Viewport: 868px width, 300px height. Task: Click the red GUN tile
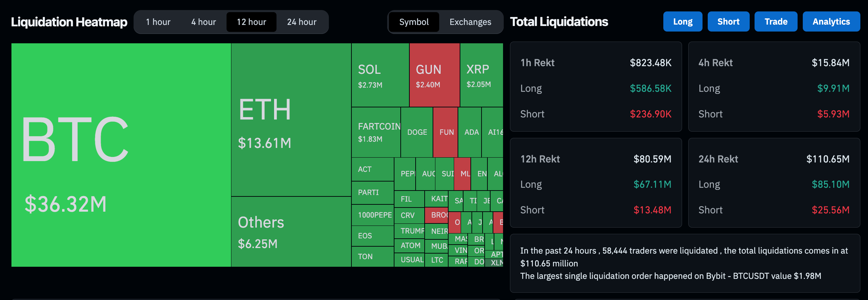pyautogui.click(x=434, y=75)
